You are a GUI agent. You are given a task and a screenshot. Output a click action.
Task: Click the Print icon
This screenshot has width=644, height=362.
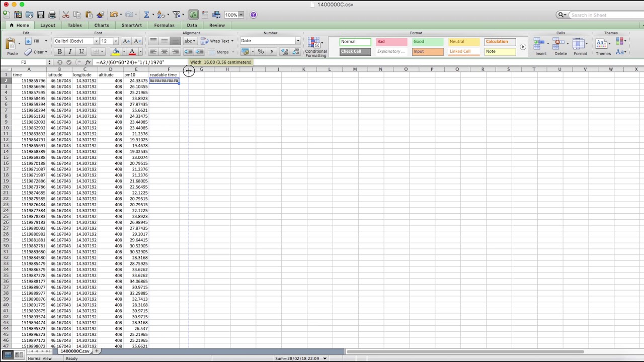coord(52,15)
